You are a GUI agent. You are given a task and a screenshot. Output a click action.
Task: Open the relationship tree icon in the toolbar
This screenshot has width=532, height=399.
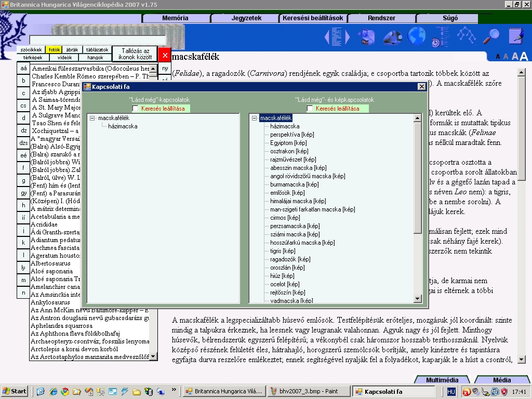pos(467,36)
